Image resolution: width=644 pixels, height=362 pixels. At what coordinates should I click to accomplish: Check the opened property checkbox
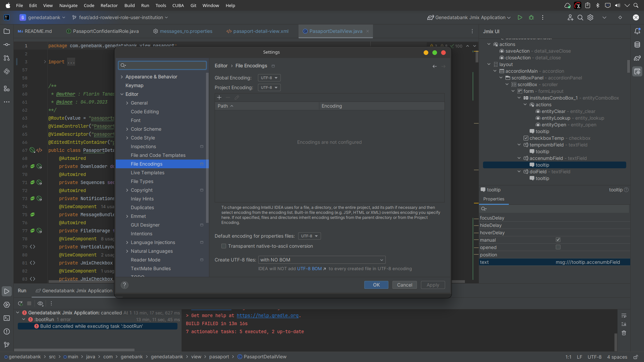pos(558,247)
